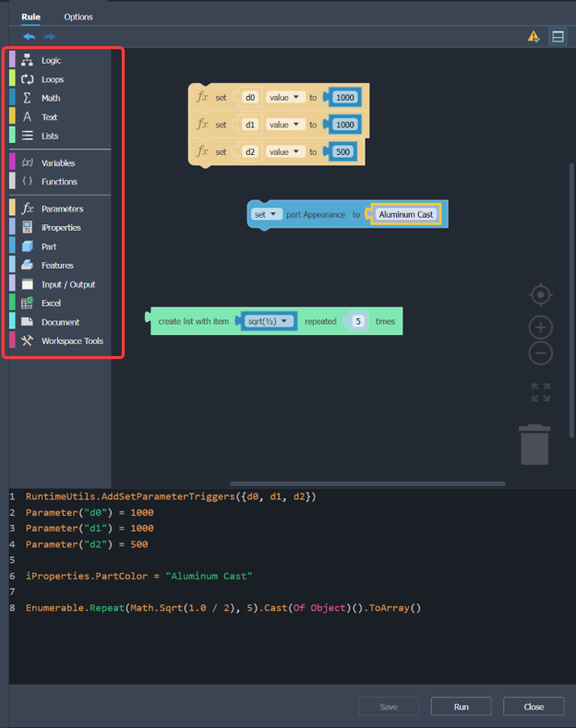The height and width of the screenshot is (728, 576).
Task: Click the d0 parameter name field
Action: pos(250,98)
